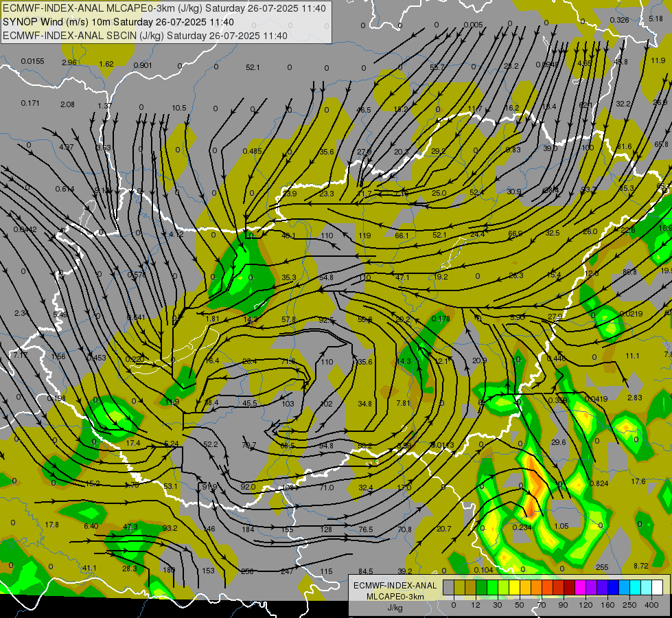The width and height of the screenshot is (672, 618).
Task: Select the dark red legend swatch
Action: (569, 587)
